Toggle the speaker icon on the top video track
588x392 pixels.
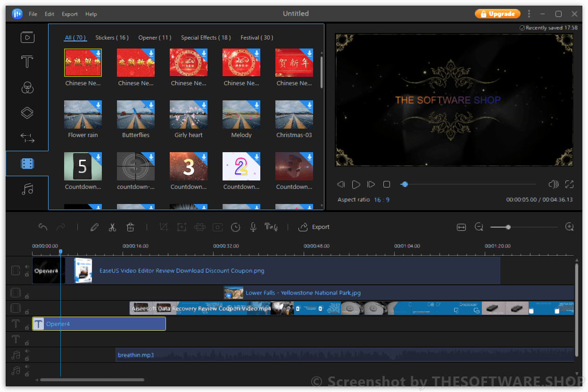[x=26, y=267]
